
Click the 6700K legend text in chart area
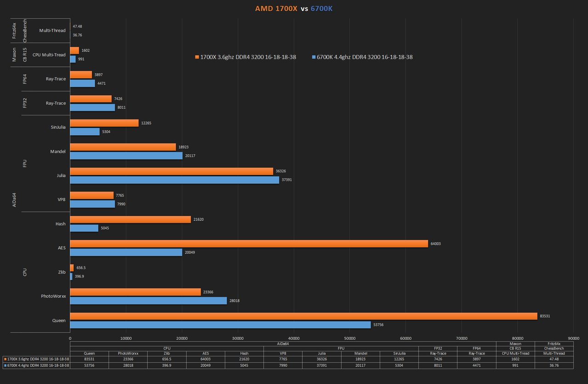pos(364,57)
